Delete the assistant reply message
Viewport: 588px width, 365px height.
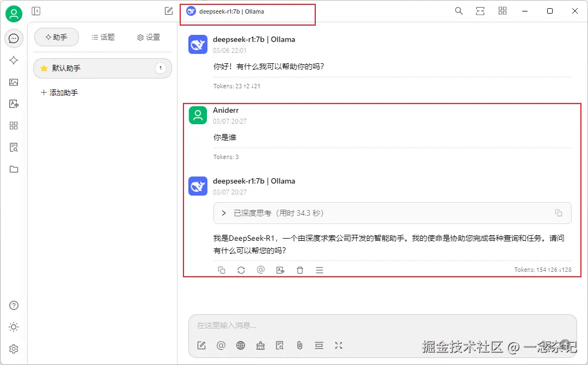[299, 270]
